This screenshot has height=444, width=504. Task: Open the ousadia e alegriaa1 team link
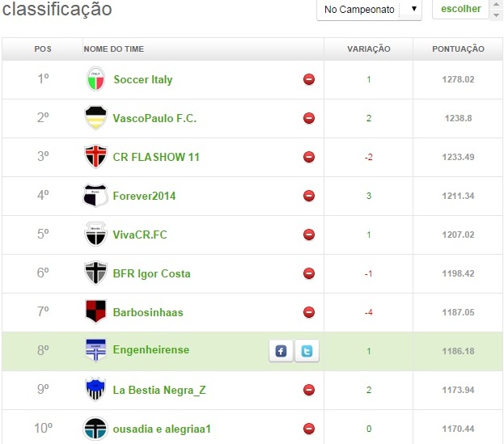(x=162, y=429)
